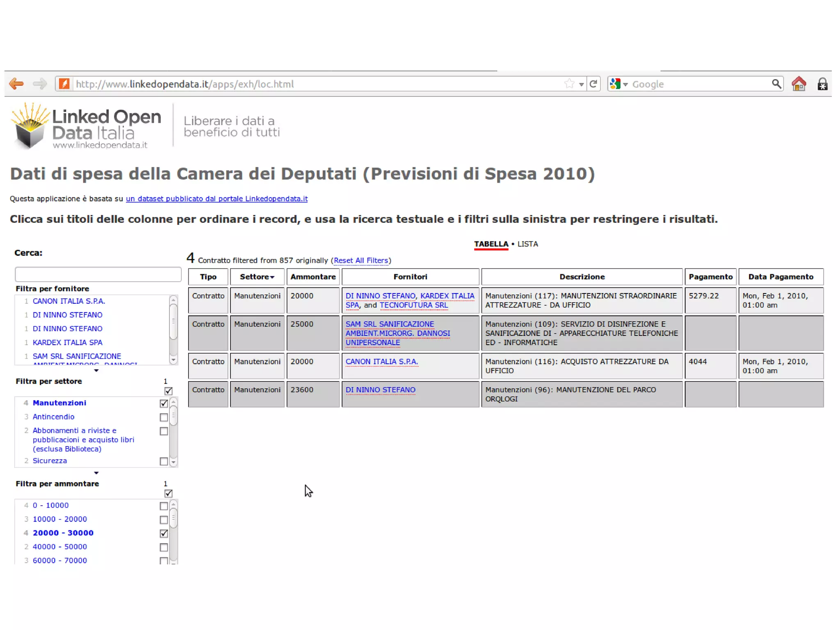
Task: Open the Linkedopendata.it dataset link
Action: [217, 199]
